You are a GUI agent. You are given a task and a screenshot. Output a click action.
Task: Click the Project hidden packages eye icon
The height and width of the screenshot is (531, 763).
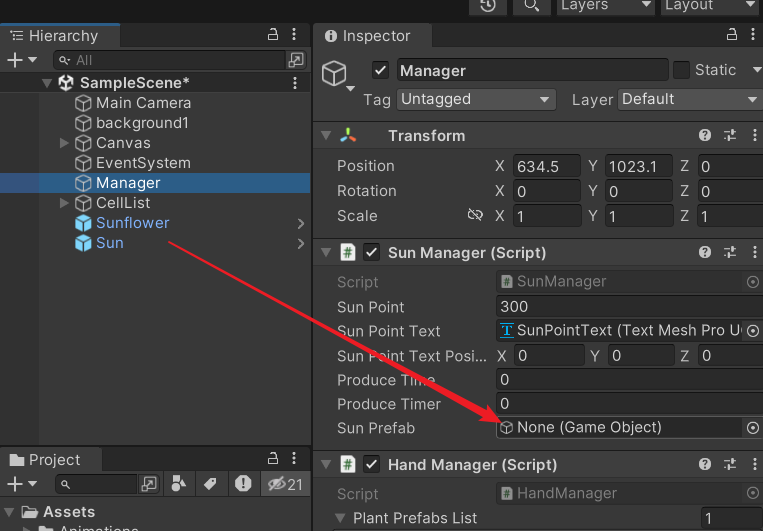click(x=281, y=485)
